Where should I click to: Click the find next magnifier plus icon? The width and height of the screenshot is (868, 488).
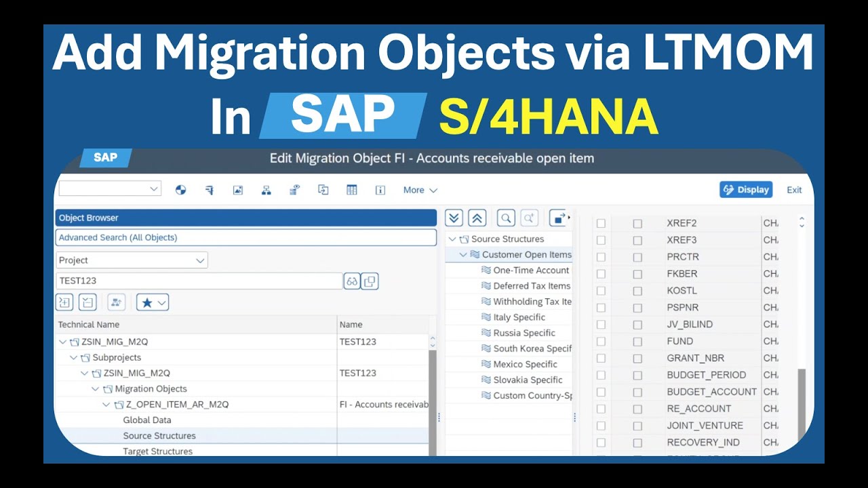529,218
